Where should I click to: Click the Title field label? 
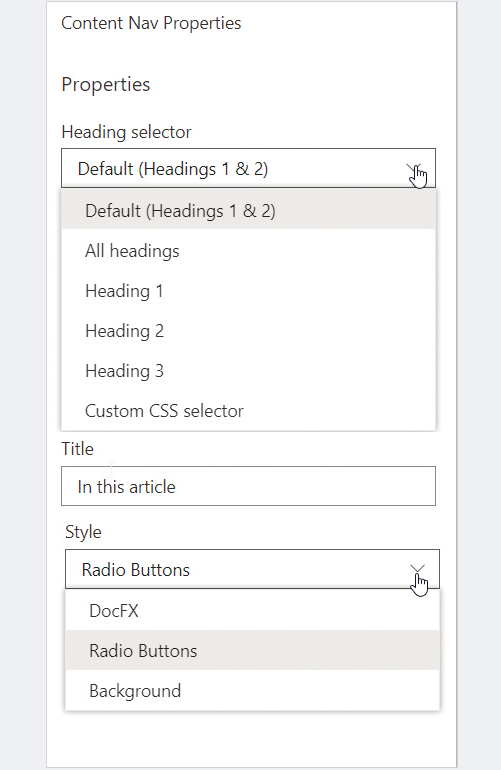(x=77, y=449)
